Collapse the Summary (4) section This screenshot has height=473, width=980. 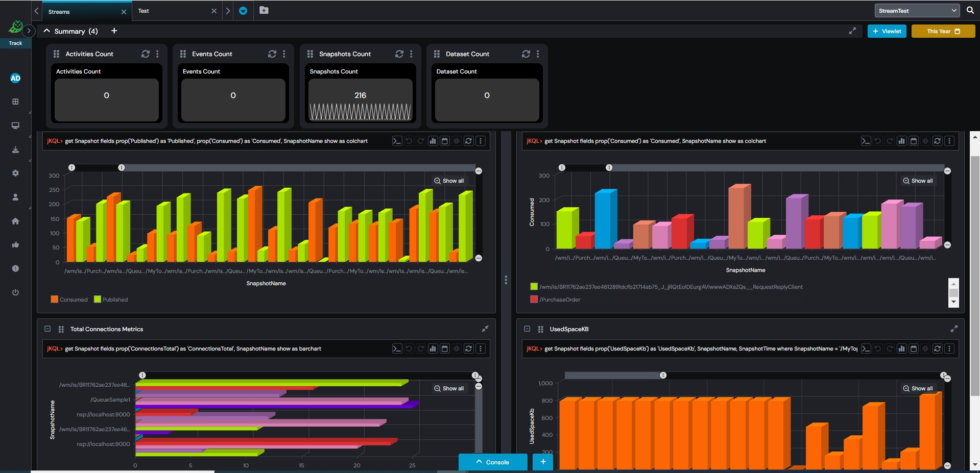click(47, 31)
